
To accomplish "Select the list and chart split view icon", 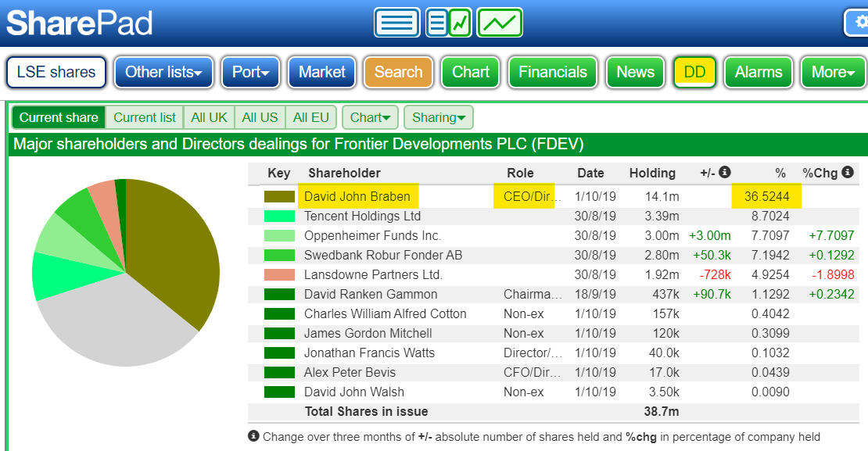I will click(448, 23).
